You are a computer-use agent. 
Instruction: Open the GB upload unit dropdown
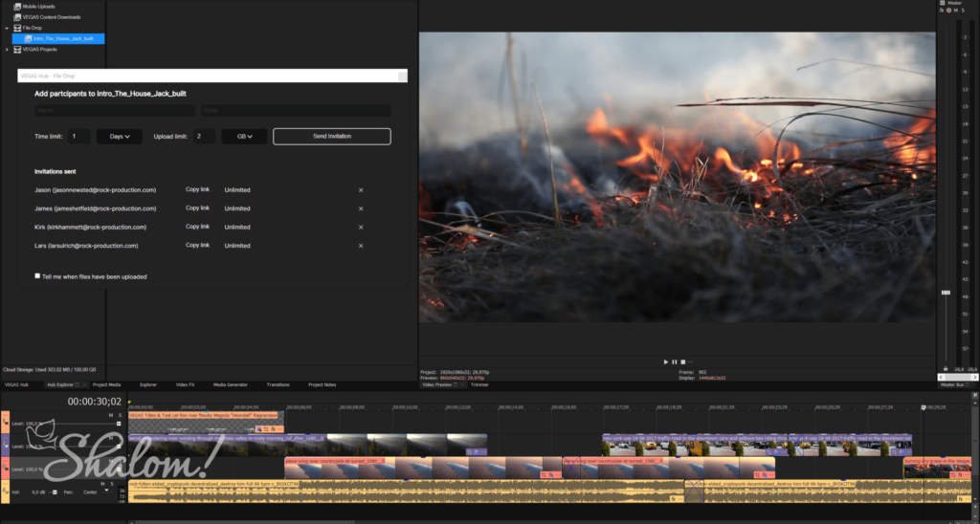point(244,137)
